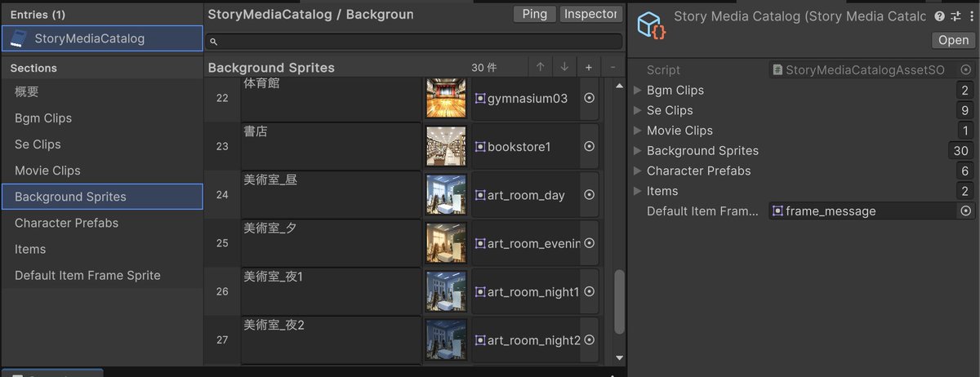This screenshot has height=377, width=980.
Task: Click the Background Sprites count field 30
Action: [x=961, y=151]
